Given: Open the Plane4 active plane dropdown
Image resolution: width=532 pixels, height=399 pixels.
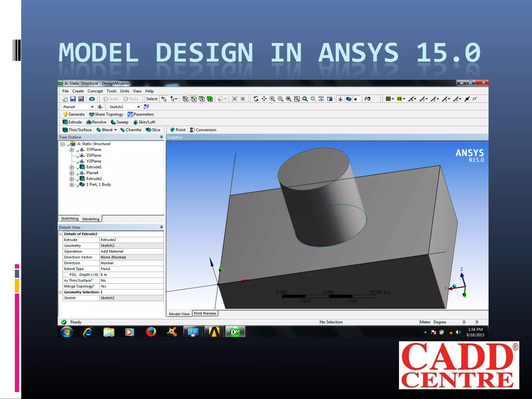Looking at the screenshot, I should tap(92, 107).
